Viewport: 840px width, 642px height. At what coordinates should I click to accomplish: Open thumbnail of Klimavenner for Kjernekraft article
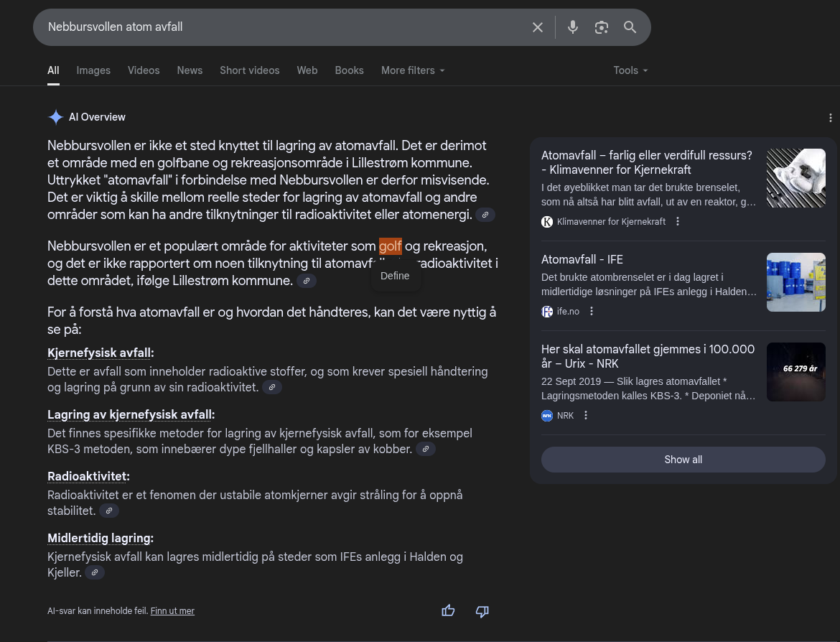point(796,178)
